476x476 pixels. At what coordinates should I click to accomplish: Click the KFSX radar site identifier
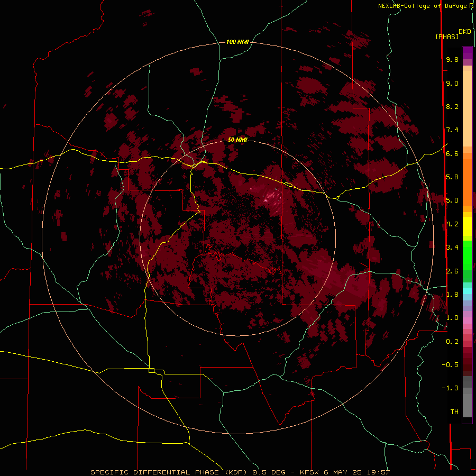[x=309, y=472]
